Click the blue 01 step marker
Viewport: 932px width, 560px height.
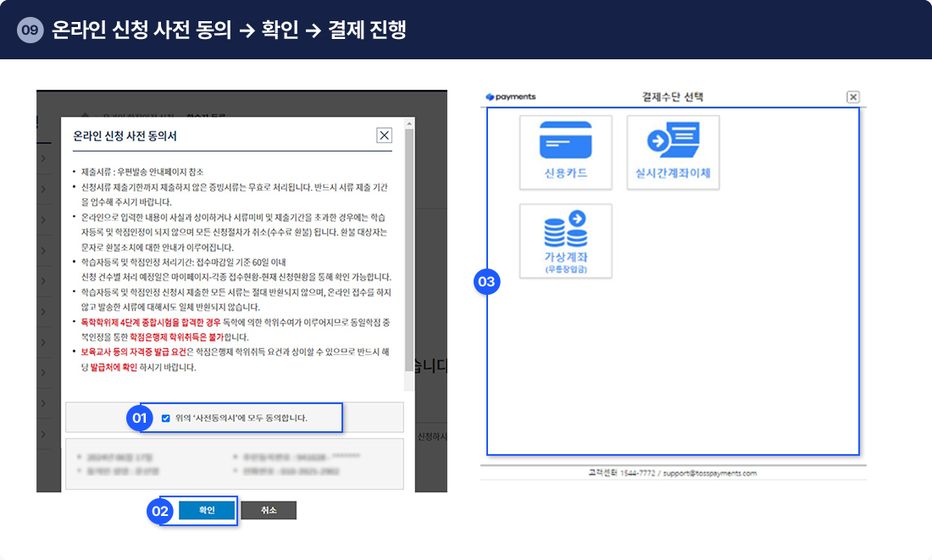[139, 418]
